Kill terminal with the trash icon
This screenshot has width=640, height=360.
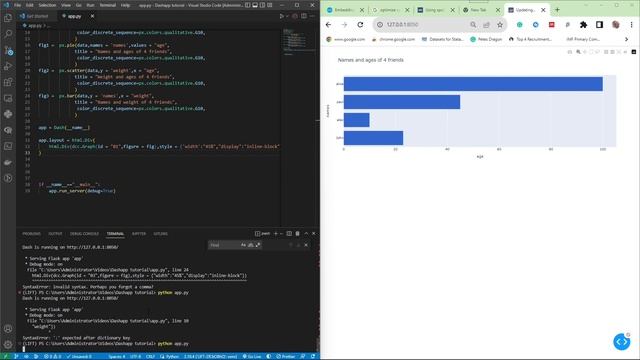(298, 233)
